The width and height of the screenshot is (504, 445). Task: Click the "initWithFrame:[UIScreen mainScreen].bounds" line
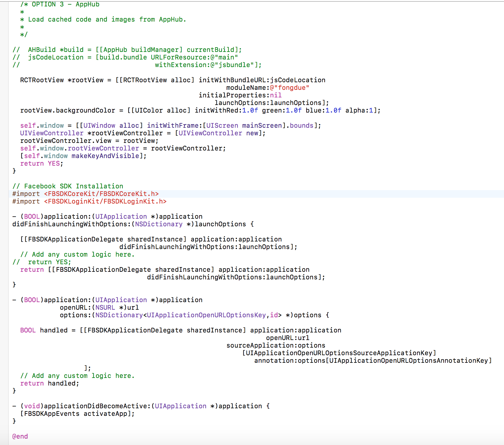coord(171,126)
